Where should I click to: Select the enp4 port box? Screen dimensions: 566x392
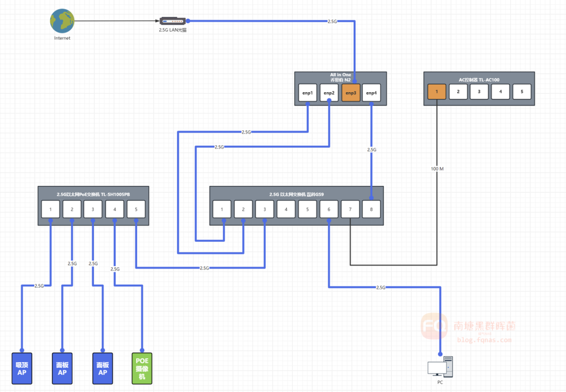coord(371,93)
